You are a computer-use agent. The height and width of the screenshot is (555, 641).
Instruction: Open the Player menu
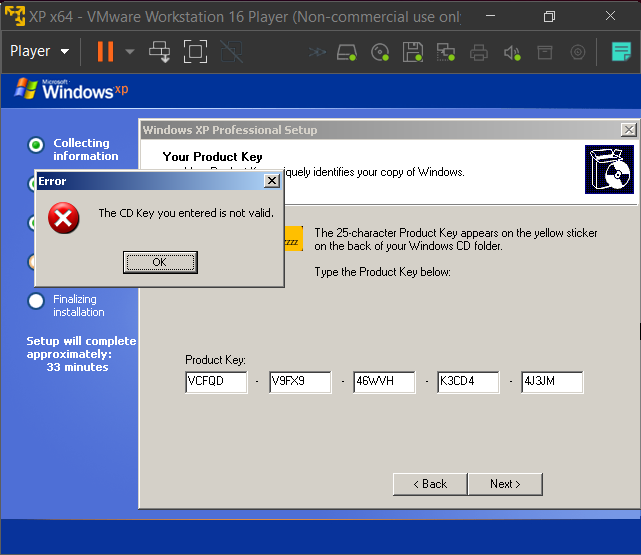click(x=39, y=51)
